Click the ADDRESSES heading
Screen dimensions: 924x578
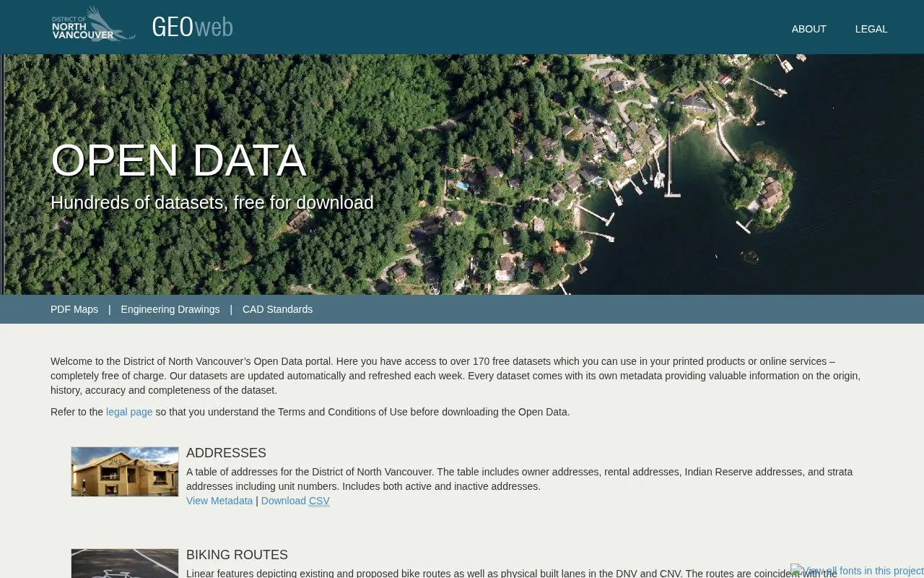[x=226, y=453]
